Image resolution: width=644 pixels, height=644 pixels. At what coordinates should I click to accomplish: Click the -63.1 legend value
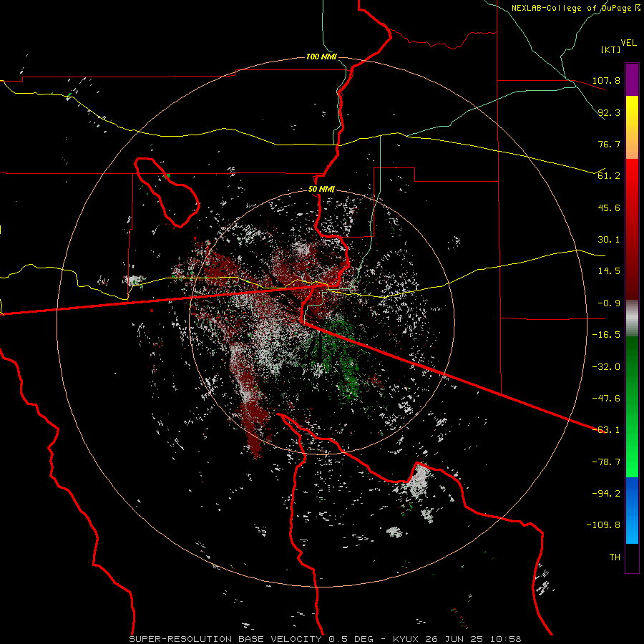606,430
